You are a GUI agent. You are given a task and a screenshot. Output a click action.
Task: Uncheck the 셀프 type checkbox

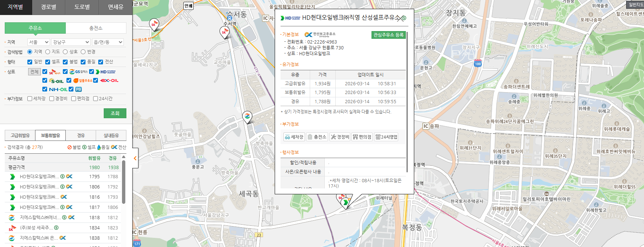(x=47, y=62)
